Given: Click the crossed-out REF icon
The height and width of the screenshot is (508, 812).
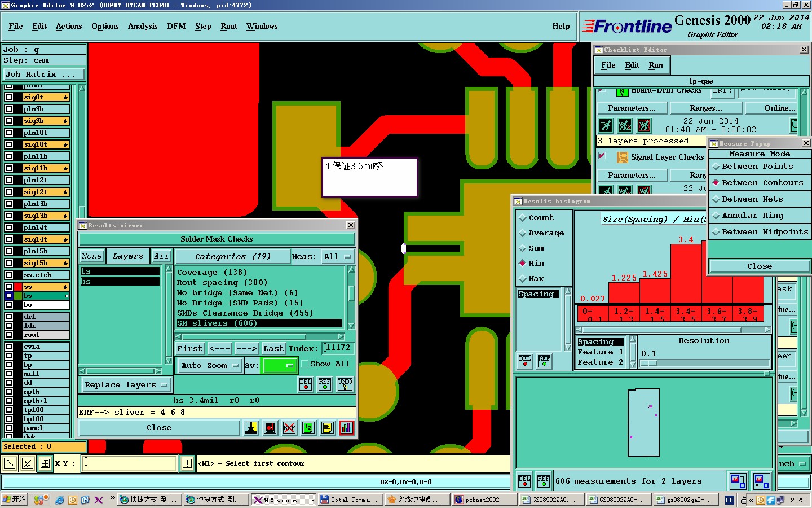Looking at the screenshot, I should pos(289,428).
